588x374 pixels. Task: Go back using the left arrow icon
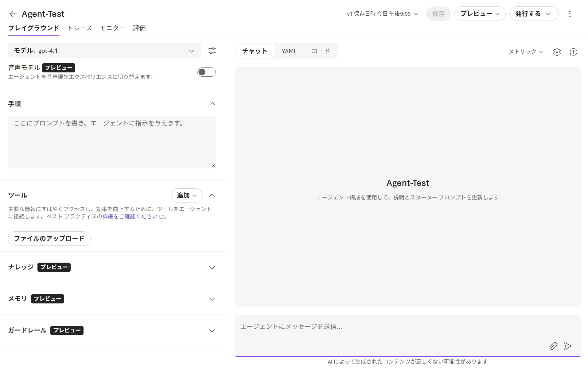[x=13, y=14]
